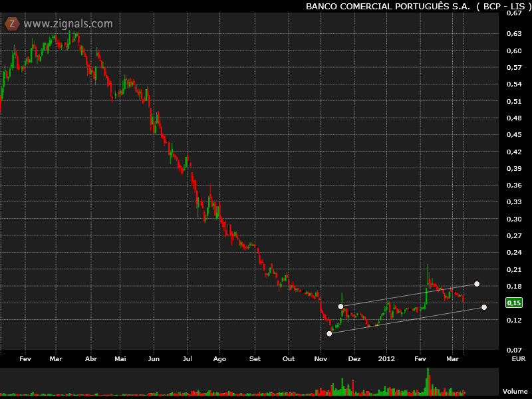Select the upper channel line's right endpoint handle

tap(477, 284)
